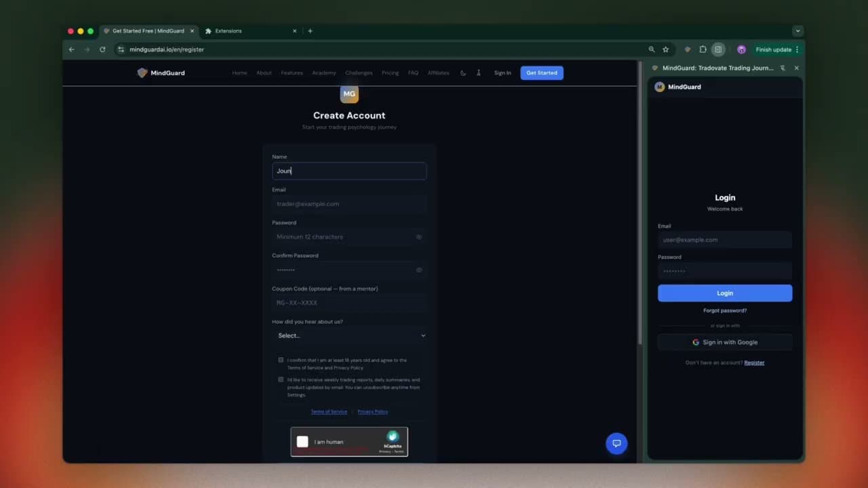Click the Email field in Create Account form
Screen dimensions: 868x488
click(349, 204)
